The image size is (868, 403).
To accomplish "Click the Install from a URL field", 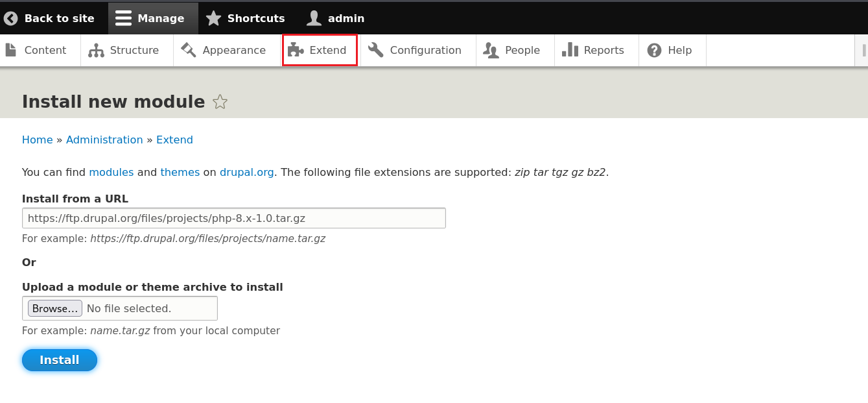I will [233, 218].
